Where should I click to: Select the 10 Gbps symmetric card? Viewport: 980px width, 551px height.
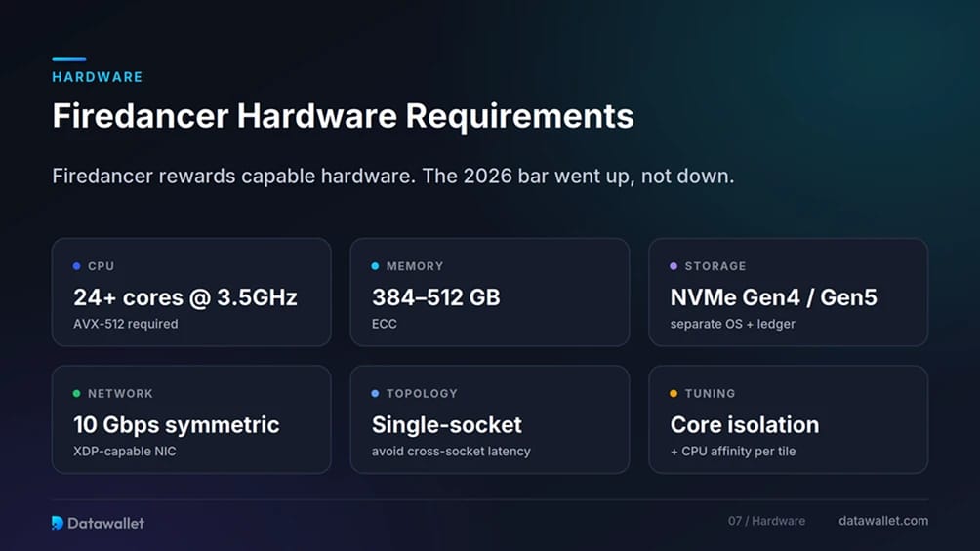(x=191, y=419)
